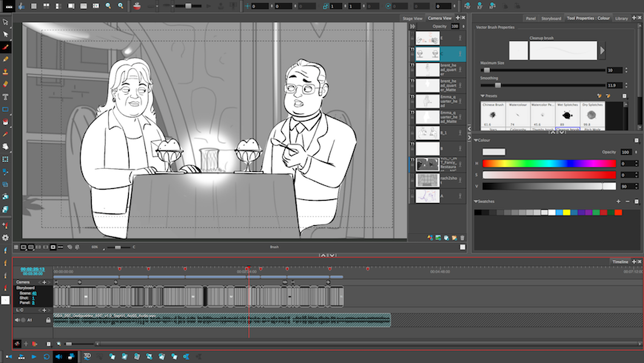
Task: Click Smoothing value stepper arrows
Action: pos(626,85)
